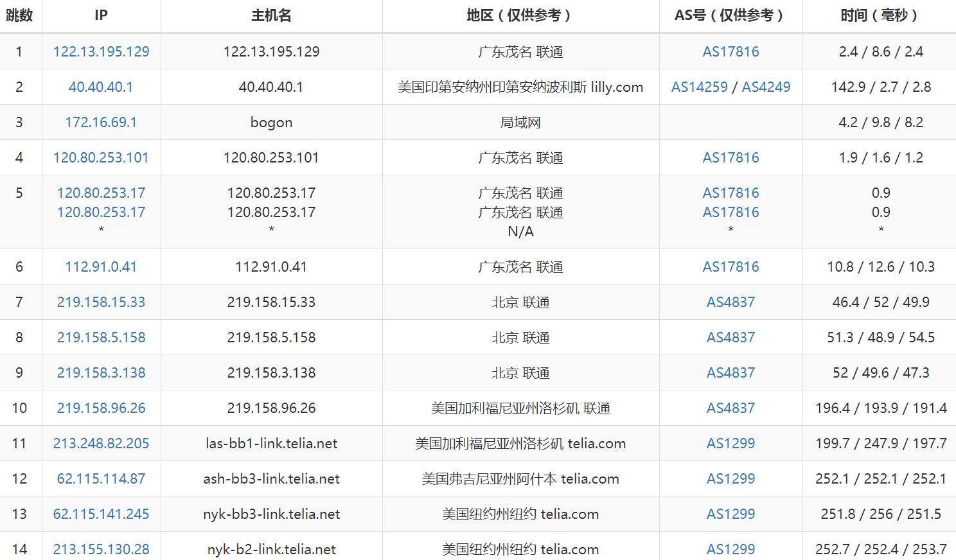956x560 pixels.
Task: Click the N/A region entry in hop 5
Action: click(520, 231)
